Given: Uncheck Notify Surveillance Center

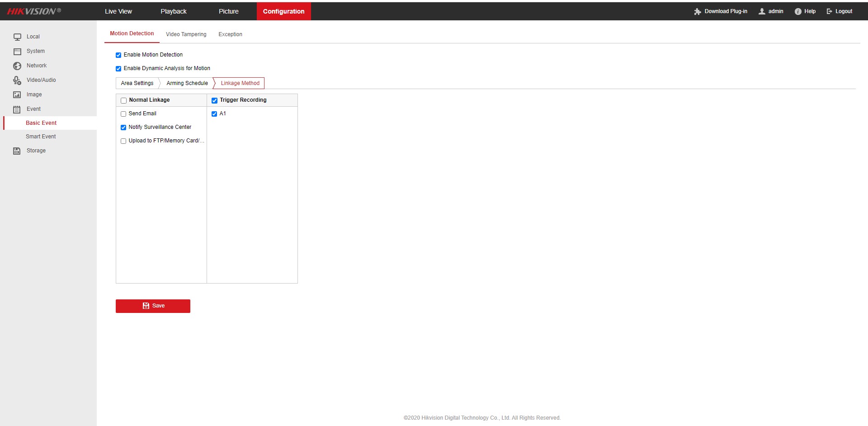Looking at the screenshot, I should (123, 128).
